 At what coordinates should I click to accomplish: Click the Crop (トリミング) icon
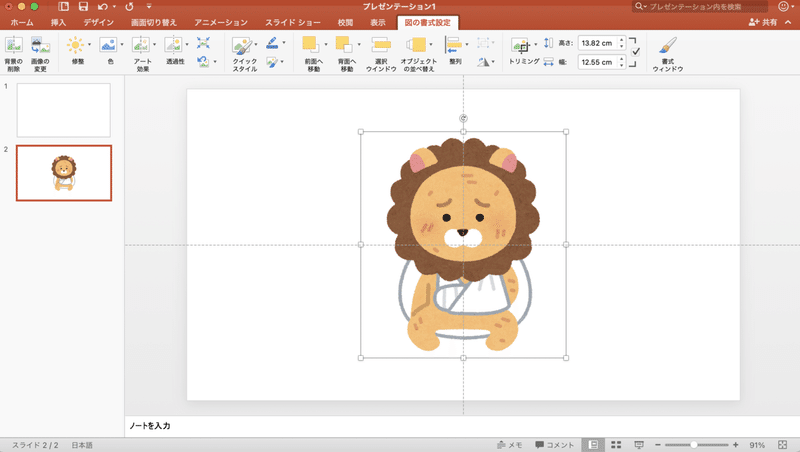click(x=521, y=46)
